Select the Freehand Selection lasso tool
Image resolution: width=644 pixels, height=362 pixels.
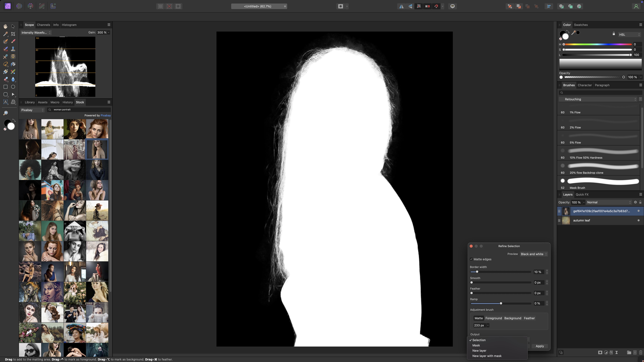click(5, 64)
